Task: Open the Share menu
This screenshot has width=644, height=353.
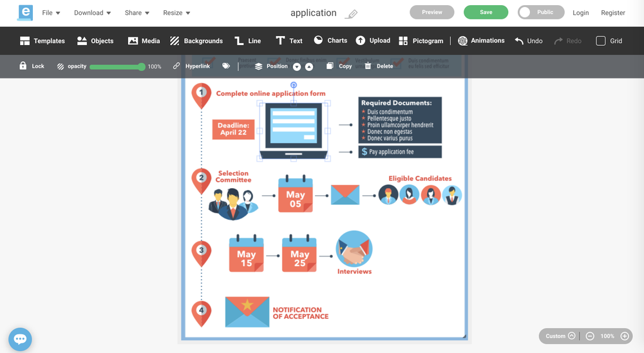Action: (137, 13)
